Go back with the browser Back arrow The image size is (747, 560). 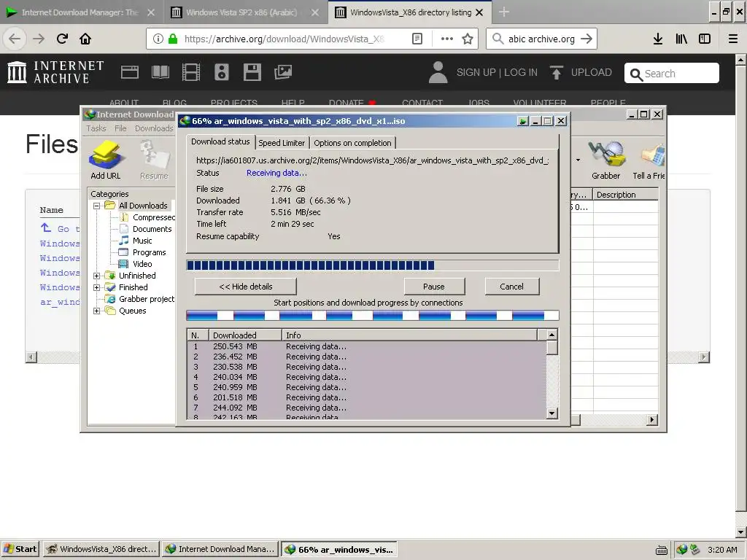click(15, 39)
